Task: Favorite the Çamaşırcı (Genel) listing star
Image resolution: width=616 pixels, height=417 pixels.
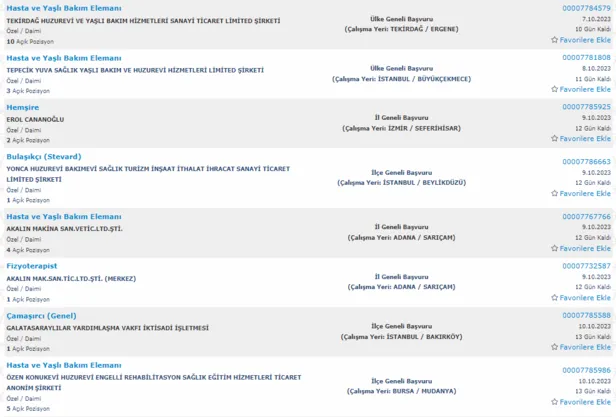Action: pos(555,346)
